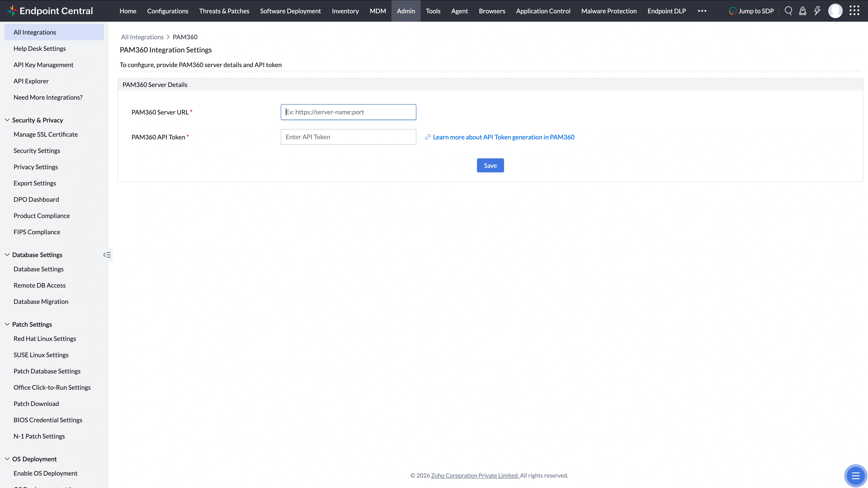Open SUSE Linux Settings

(41, 355)
